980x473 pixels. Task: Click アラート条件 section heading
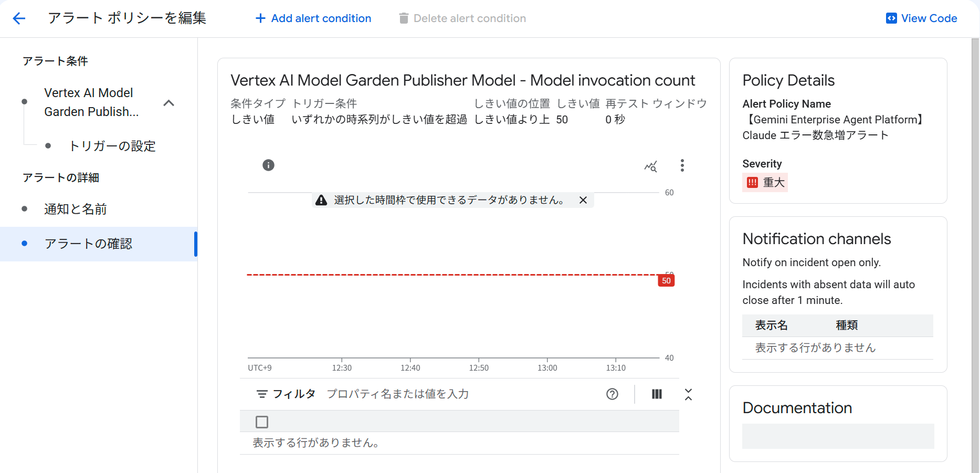coord(55,61)
